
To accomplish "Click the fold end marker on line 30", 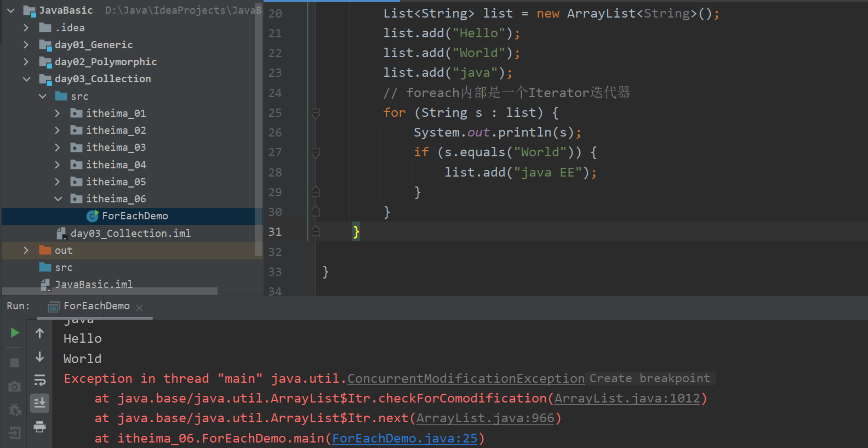I will [316, 212].
